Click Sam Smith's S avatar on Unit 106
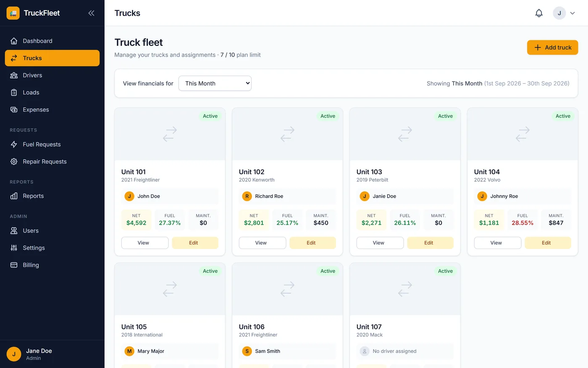Screen dimensions: 588x368 (247, 351)
